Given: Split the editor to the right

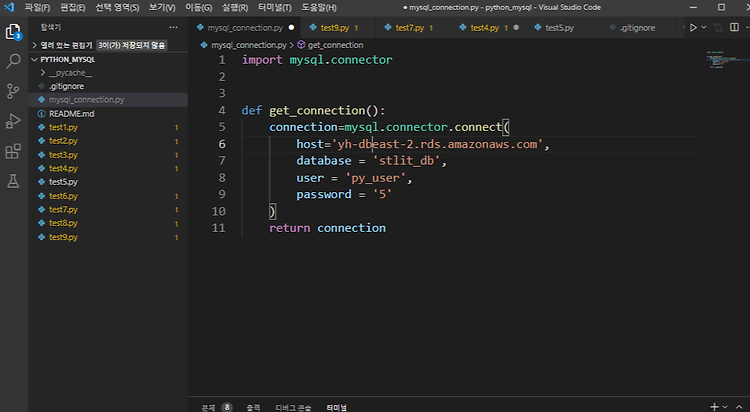Looking at the screenshot, I should pos(734,27).
